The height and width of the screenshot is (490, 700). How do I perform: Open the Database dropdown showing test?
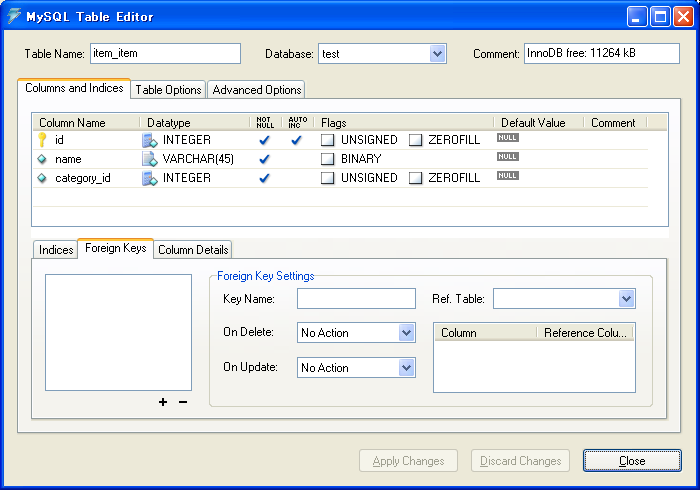point(438,54)
